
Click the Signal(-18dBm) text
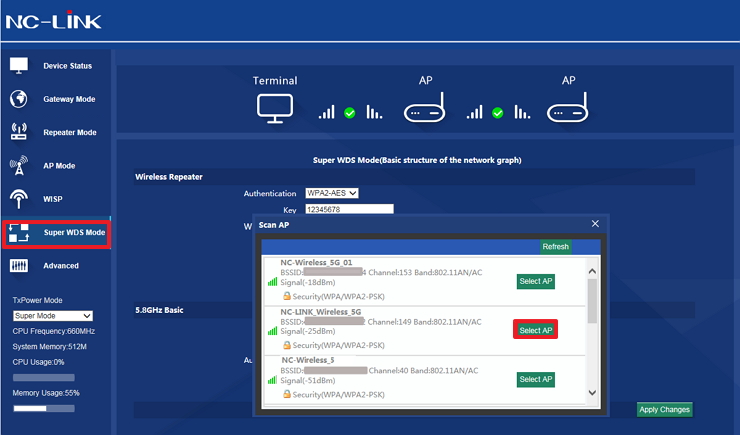[x=308, y=282]
